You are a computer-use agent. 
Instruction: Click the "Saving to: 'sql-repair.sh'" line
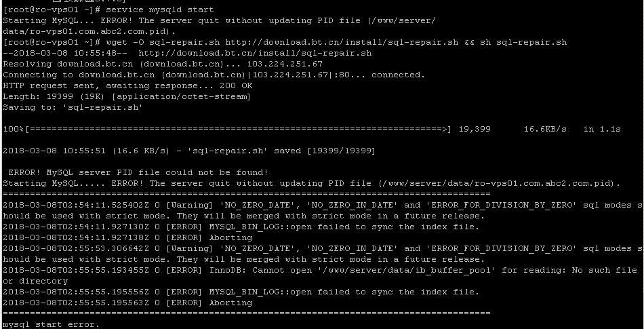tap(73, 108)
